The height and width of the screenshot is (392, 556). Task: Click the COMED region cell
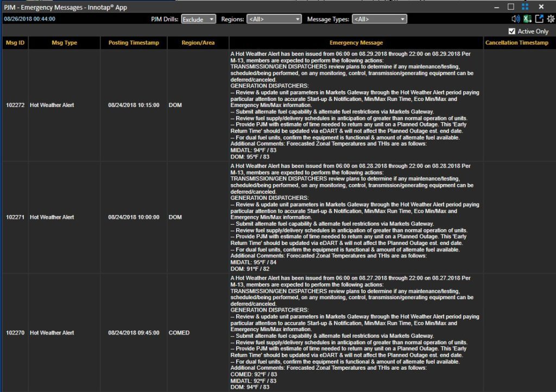[x=179, y=333]
